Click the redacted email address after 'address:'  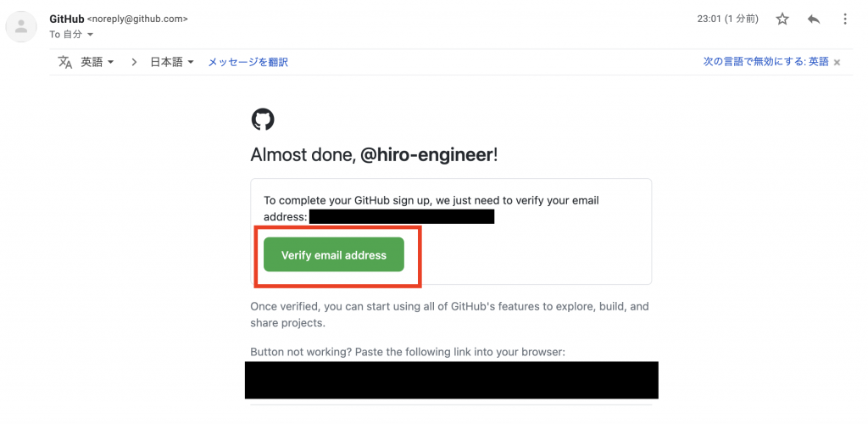(401, 216)
